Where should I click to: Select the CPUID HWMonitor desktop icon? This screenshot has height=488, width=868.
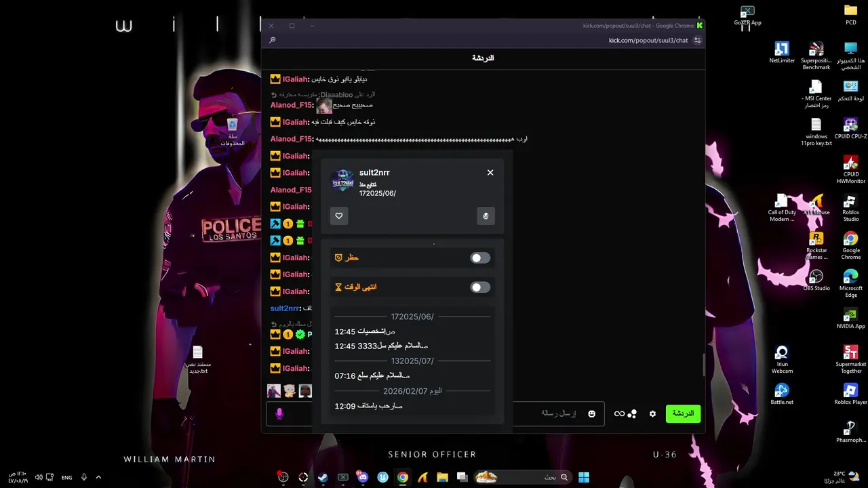tap(851, 169)
